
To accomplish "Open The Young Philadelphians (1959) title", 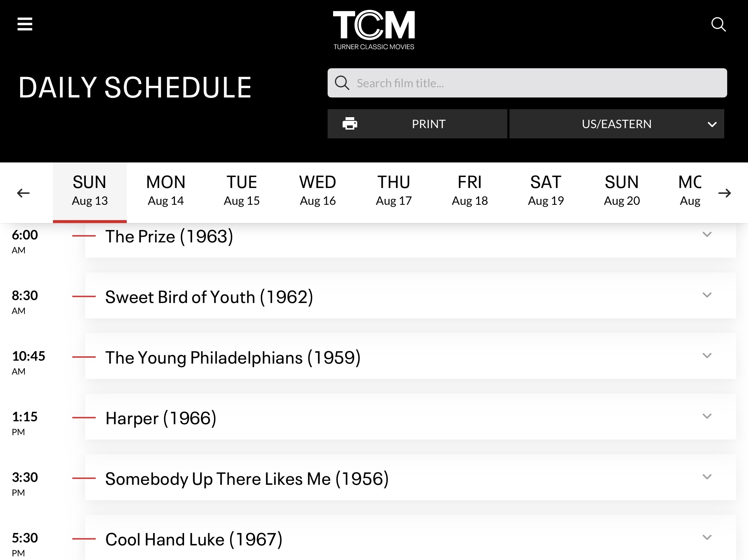I will pyautogui.click(x=233, y=357).
